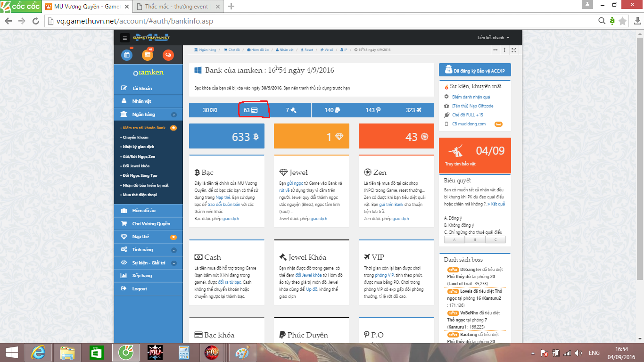This screenshot has width=644, height=362.
Task: Open the orange inbox icon with badge
Action: pos(148,55)
